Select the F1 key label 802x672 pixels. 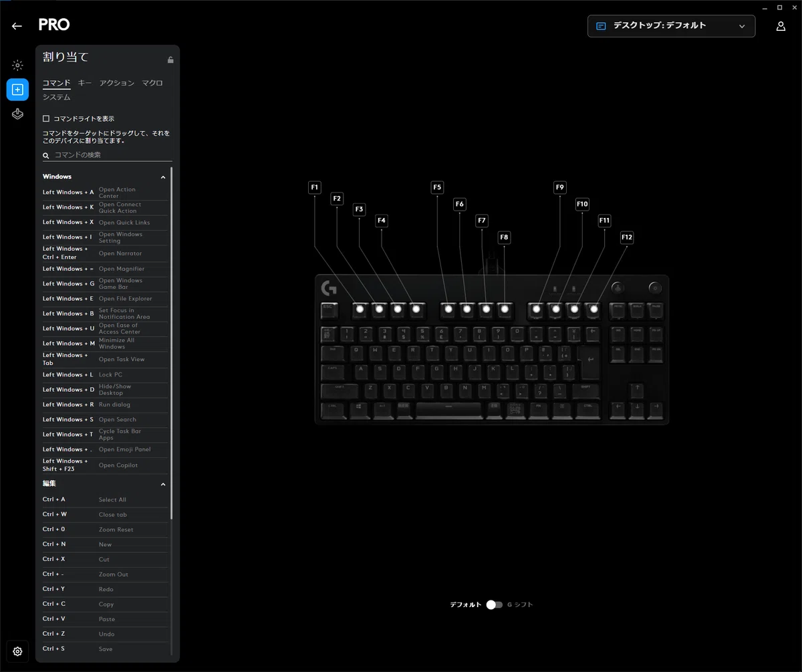click(x=315, y=187)
